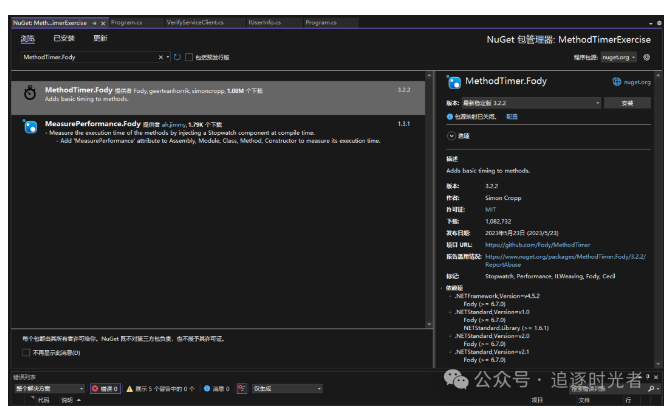Expand the search history dropdown arrow
Screen dimensions: 670x416
(x=168, y=57)
